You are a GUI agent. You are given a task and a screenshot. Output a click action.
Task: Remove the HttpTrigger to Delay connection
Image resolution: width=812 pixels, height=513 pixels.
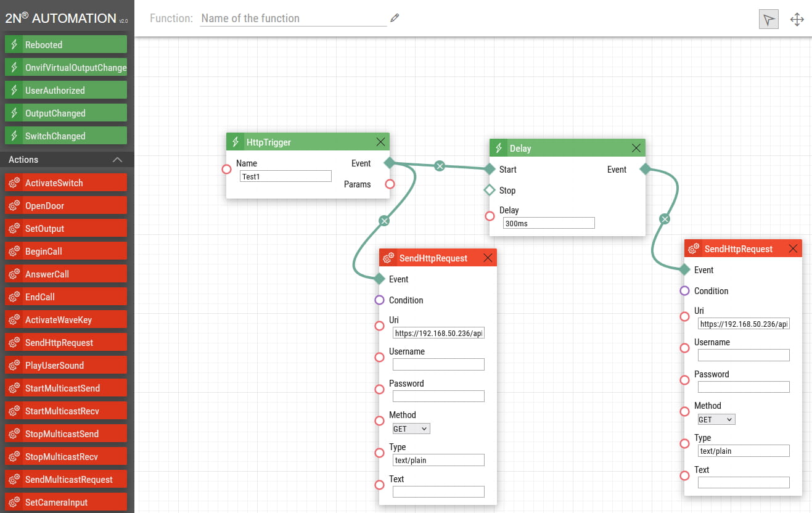click(x=440, y=166)
